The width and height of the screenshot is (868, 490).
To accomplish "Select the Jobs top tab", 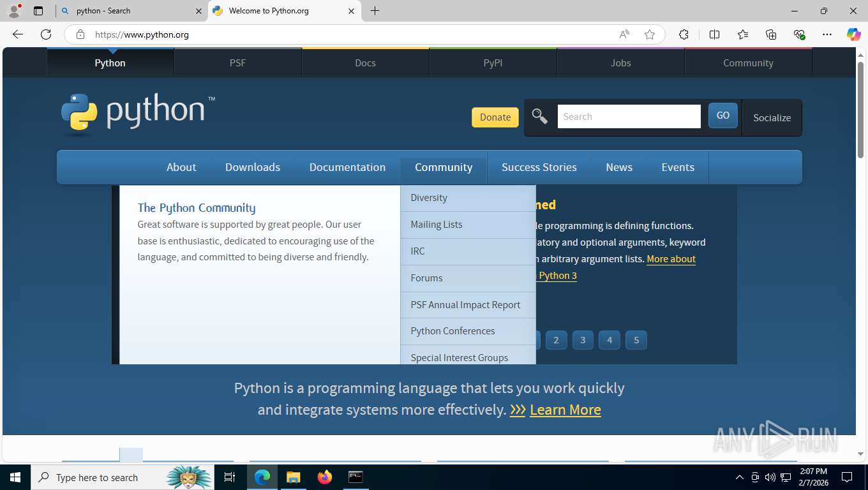I will click(x=620, y=63).
